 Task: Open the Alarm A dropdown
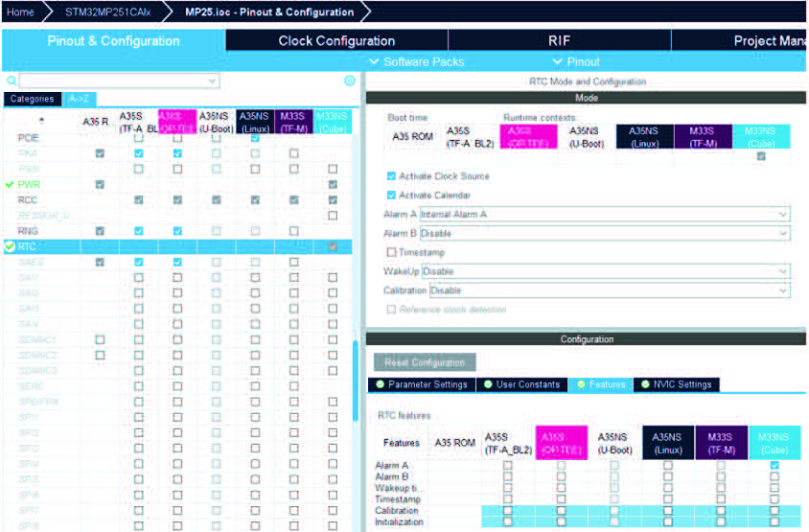tap(605, 214)
